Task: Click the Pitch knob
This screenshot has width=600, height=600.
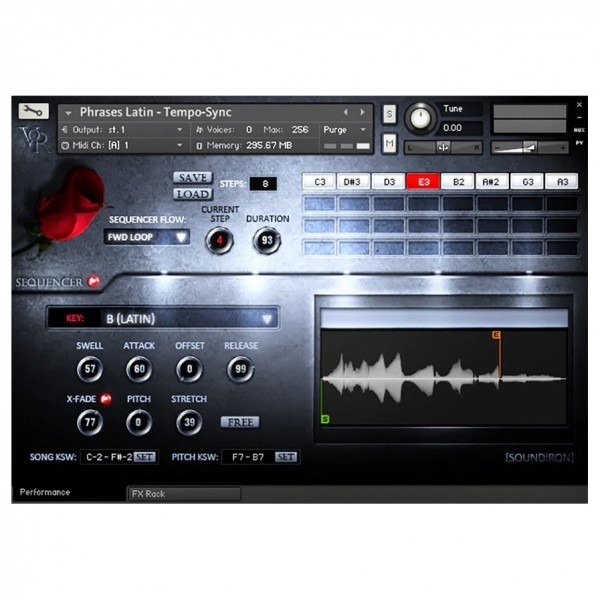Action: point(139,422)
